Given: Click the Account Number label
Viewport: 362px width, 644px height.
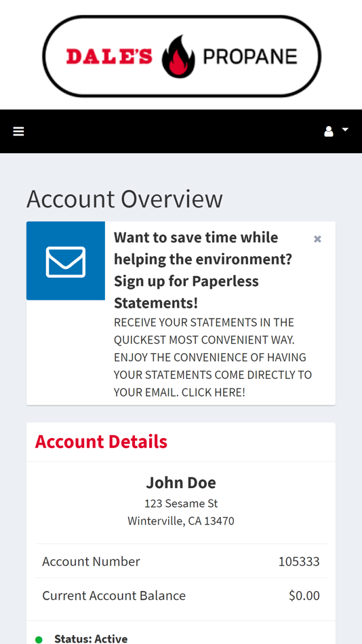Looking at the screenshot, I should click(x=91, y=561).
